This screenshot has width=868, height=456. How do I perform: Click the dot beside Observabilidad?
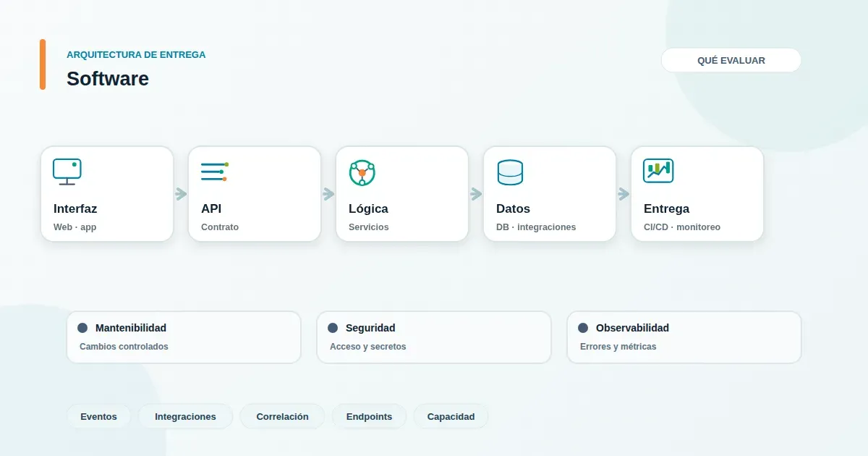(x=583, y=328)
